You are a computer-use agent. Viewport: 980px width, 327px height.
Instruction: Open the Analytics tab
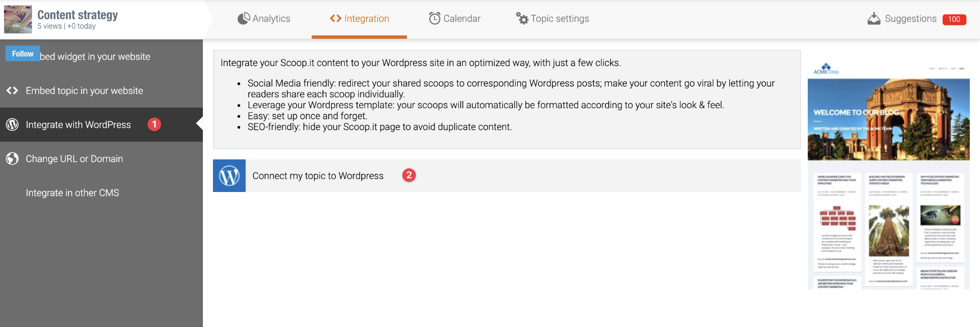pos(264,19)
